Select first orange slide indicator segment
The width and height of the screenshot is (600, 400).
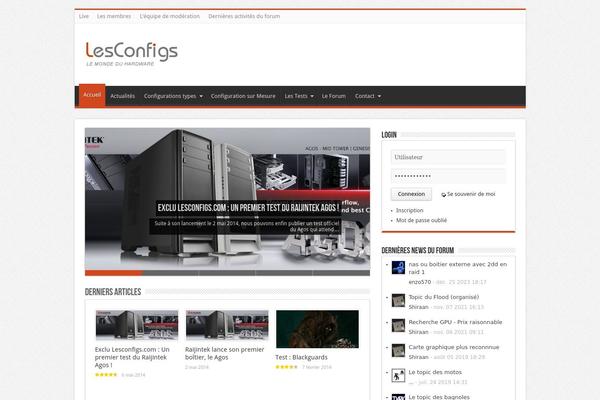[x=114, y=273]
